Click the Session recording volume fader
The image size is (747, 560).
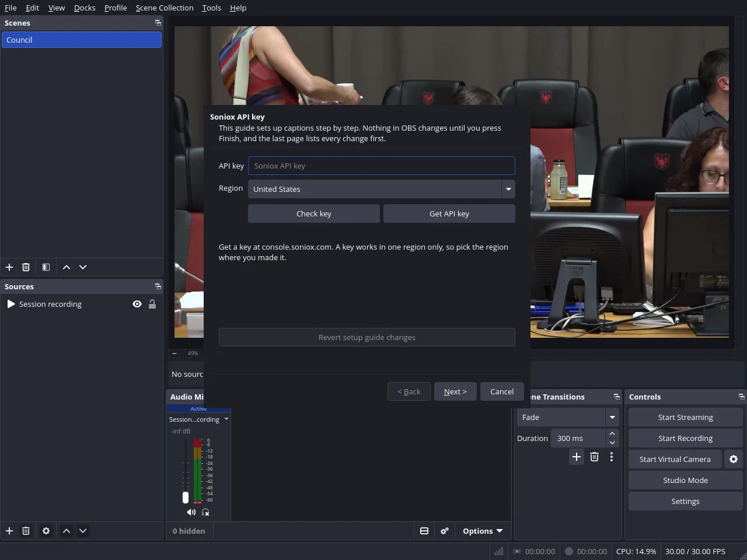pyautogui.click(x=186, y=497)
